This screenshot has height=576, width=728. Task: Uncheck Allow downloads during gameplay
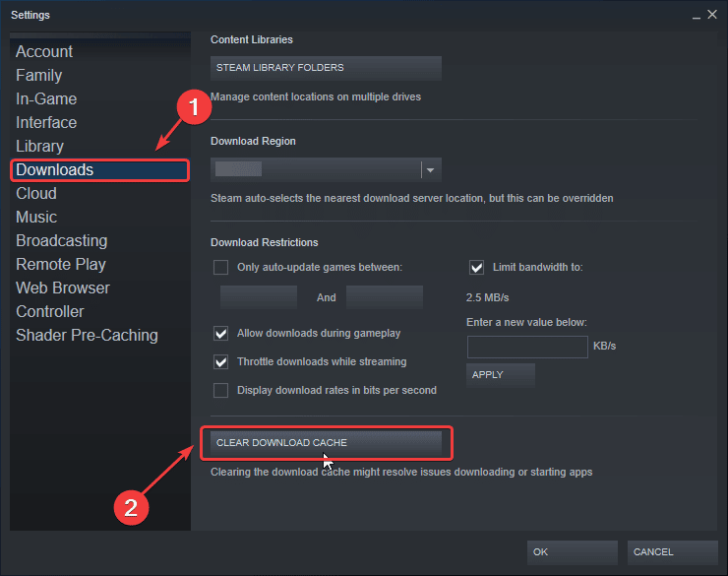(220, 334)
